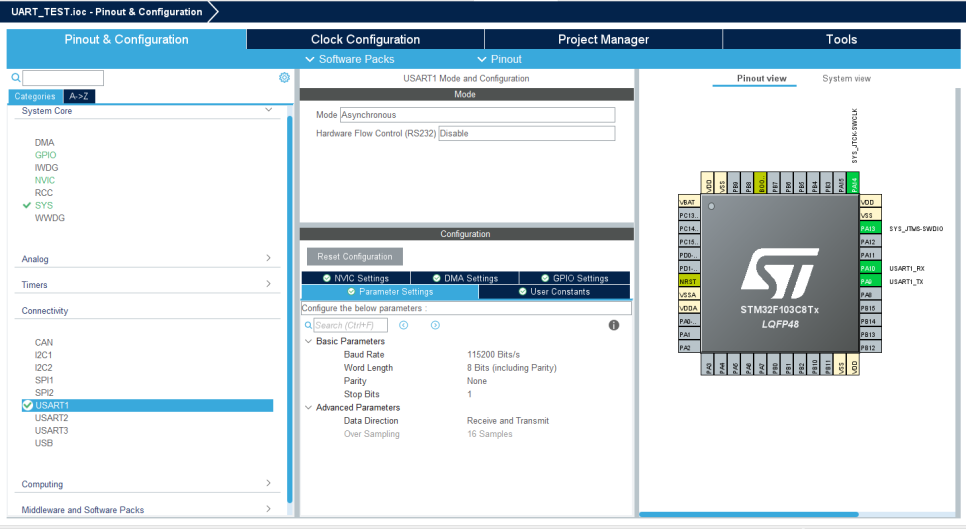Select WWDG in System Core

click(x=50, y=218)
